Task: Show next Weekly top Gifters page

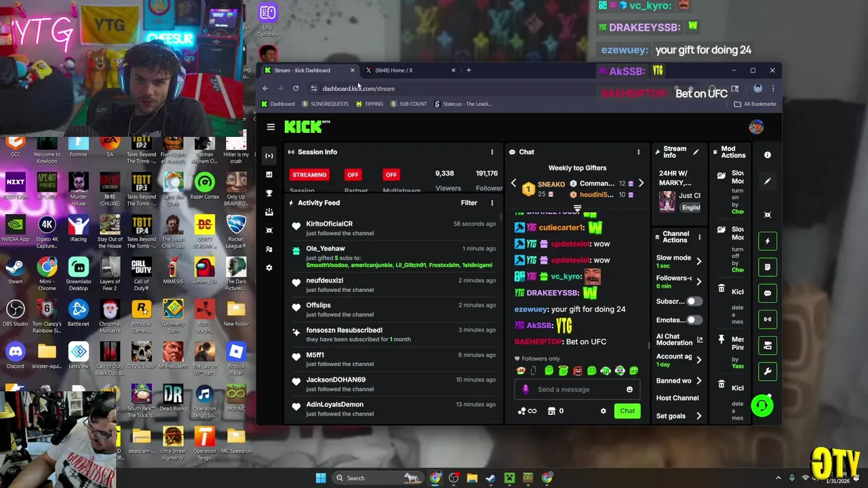Action: click(641, 183)
